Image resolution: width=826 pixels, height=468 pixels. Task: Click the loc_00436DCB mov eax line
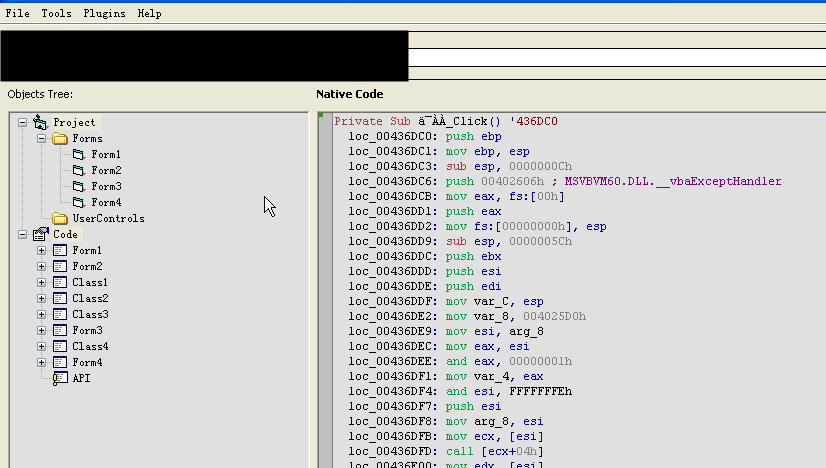coord(456,197)
